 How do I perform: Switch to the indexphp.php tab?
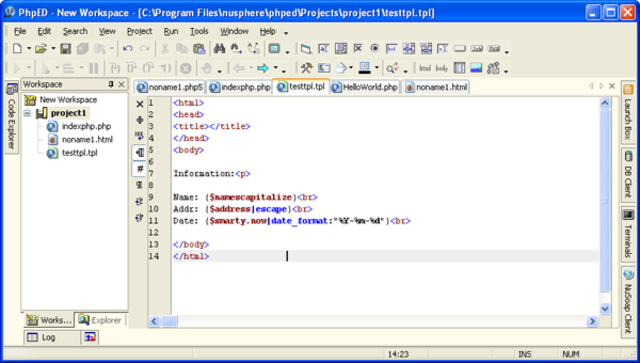240,87
